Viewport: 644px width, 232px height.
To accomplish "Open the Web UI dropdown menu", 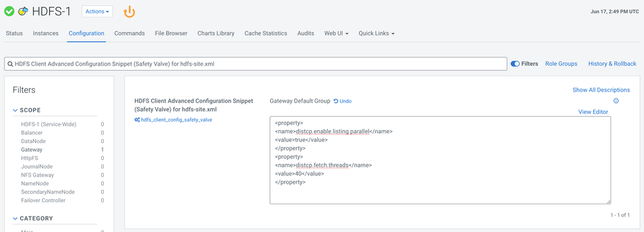I will [x=337, y=34].
